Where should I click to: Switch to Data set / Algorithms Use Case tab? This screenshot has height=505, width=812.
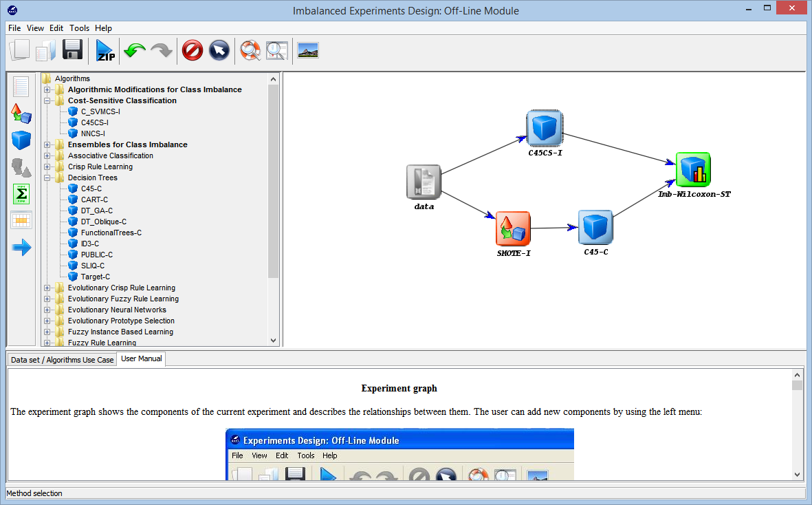point(62,359)
